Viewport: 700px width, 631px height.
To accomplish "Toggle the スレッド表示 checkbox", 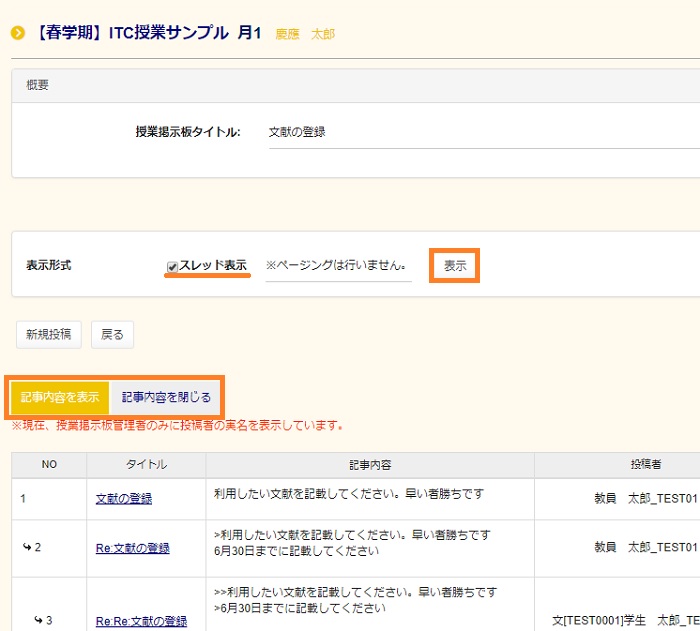I will coord(172,266).
